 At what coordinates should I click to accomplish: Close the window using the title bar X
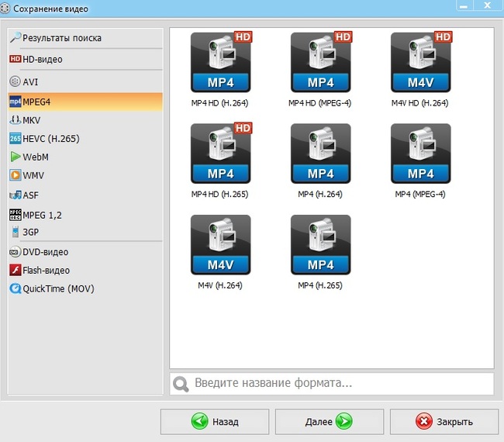pyautogui.click(x=487, y=5)
